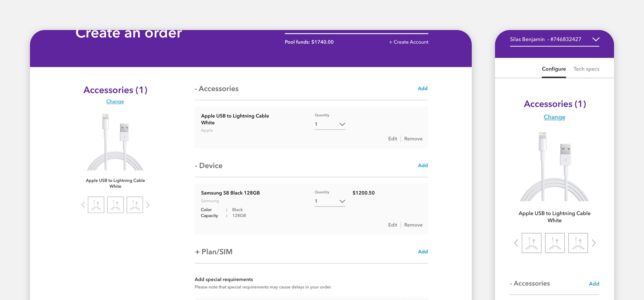Click next image arrow in desktop carousel

[148, 205]
